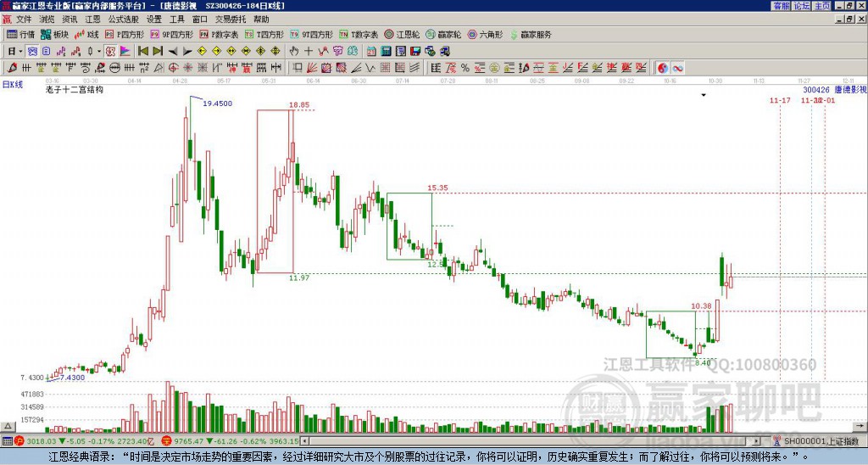Screen dimensions: 868x465
Task: Open the 文件 menu
Action: 24,20
